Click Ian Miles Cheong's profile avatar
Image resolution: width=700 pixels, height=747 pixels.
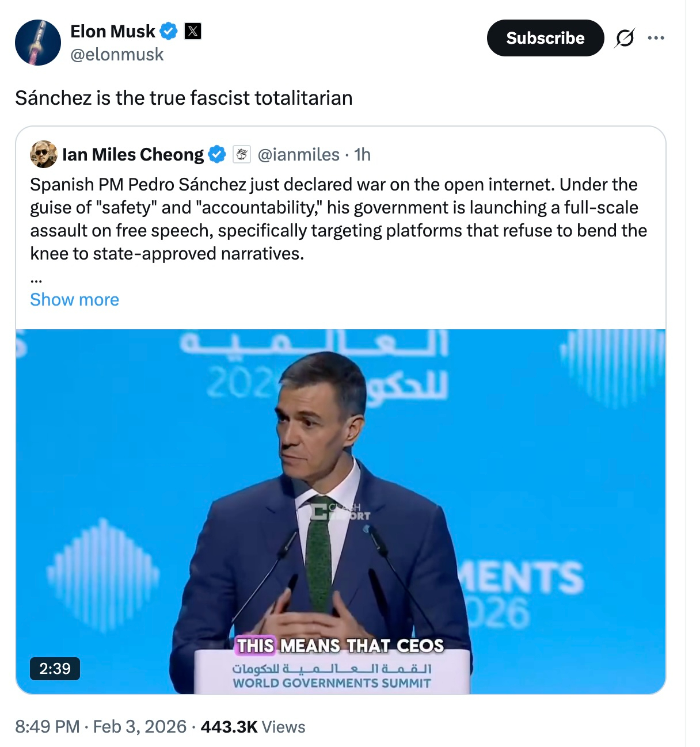coord(44,154)
